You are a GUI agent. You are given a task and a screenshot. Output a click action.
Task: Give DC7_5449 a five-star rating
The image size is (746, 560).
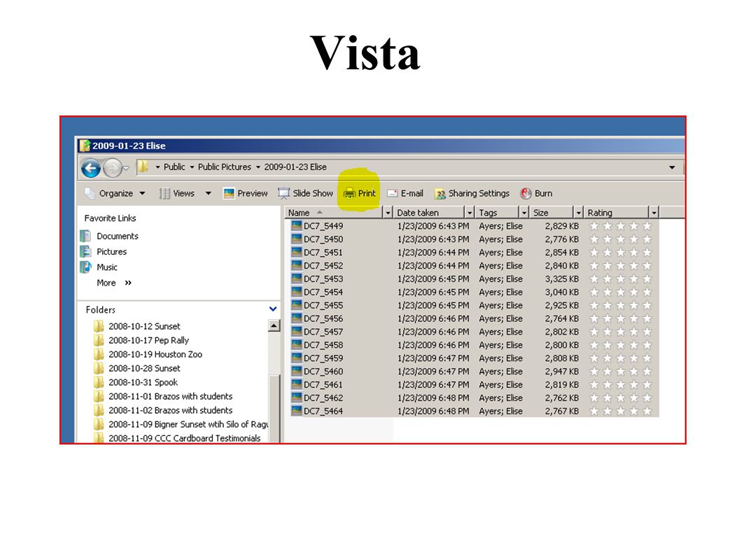pyautogui.click(x=647, y=226)
